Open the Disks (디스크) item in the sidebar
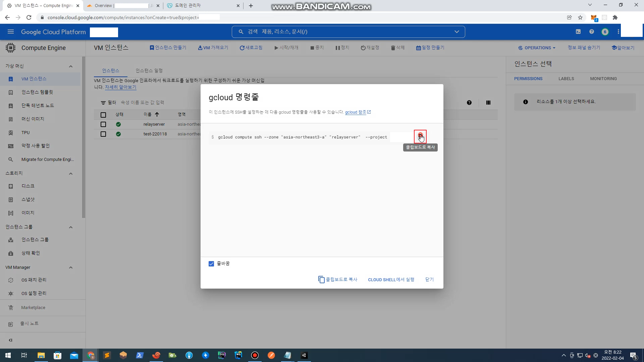 [28, 186]
